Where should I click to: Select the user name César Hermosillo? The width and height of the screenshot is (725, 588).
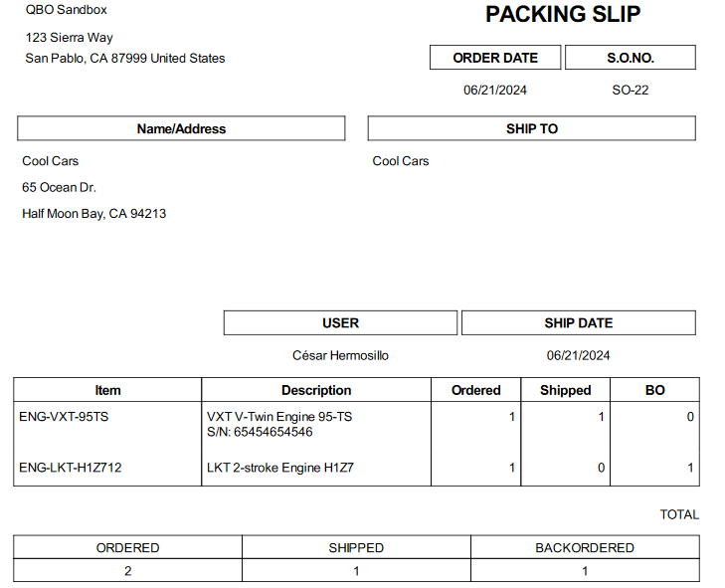click(340, 355)
